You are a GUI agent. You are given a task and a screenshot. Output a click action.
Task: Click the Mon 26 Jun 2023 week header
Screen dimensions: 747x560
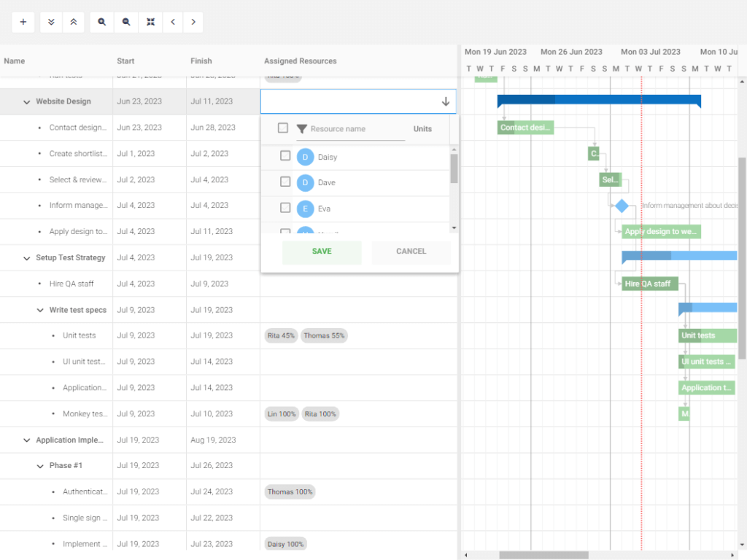tap(571, 52)
